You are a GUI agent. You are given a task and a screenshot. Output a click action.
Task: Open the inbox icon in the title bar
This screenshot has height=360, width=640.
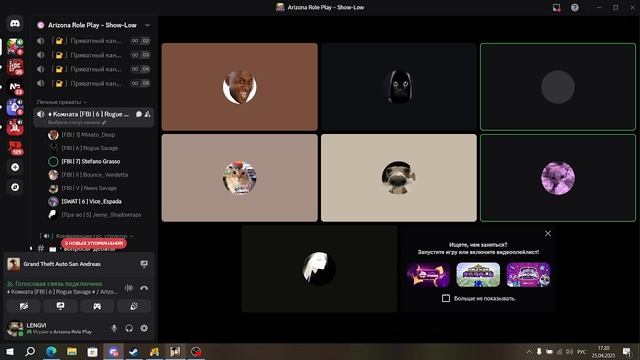click(x=556, y=7)
